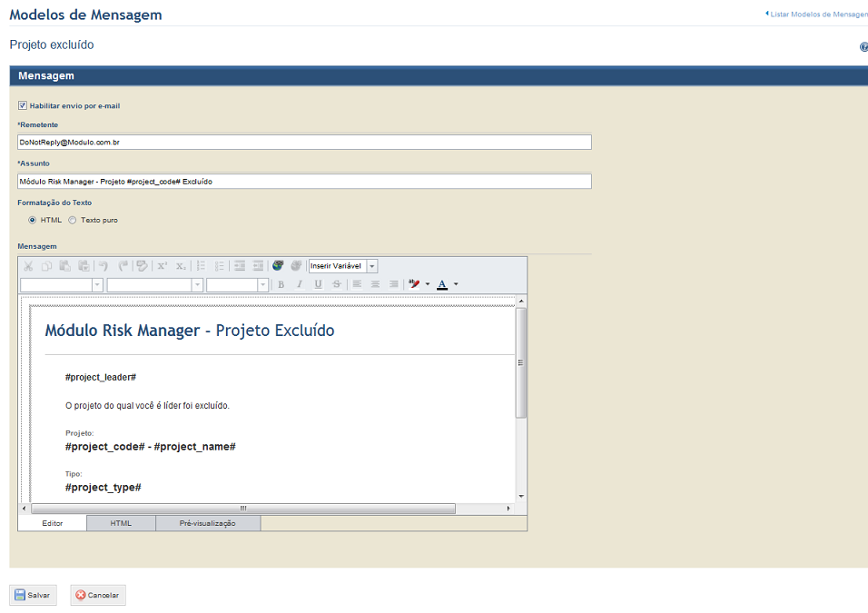This screenshot has height=613, width=868.
Task: Switch to the HTML tab
Action: click(121, 523)
